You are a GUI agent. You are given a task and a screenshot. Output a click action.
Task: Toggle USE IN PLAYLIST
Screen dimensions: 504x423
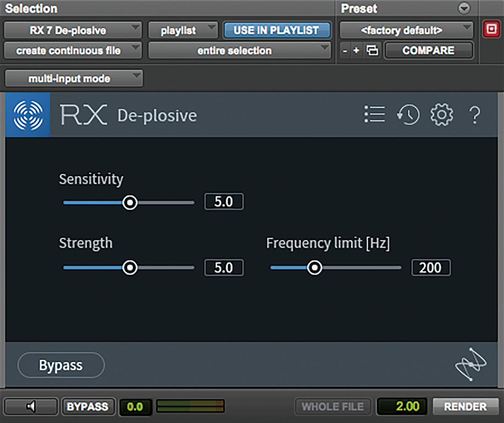(276, 30)
